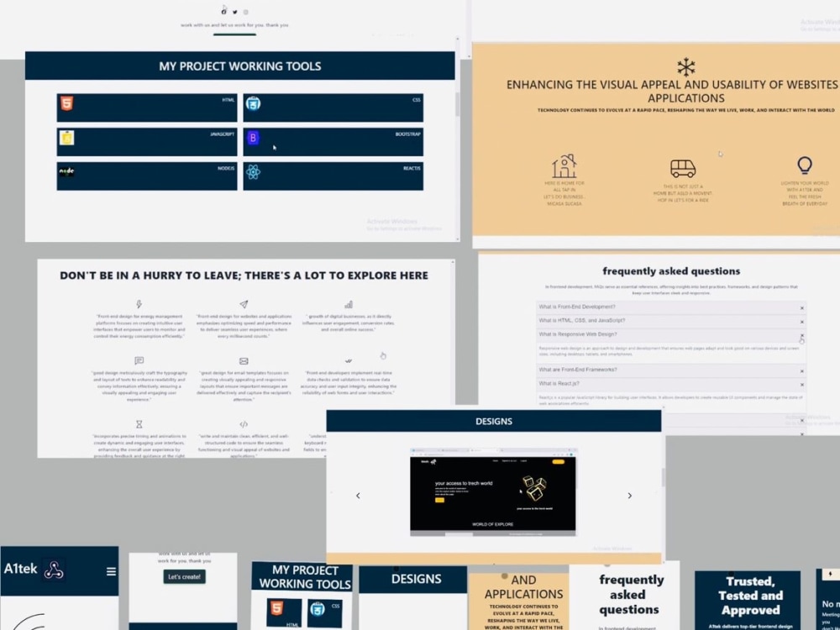
Task: Open the hamburger menu in the A1tek mobile header
Action: (x=111, y=571)
